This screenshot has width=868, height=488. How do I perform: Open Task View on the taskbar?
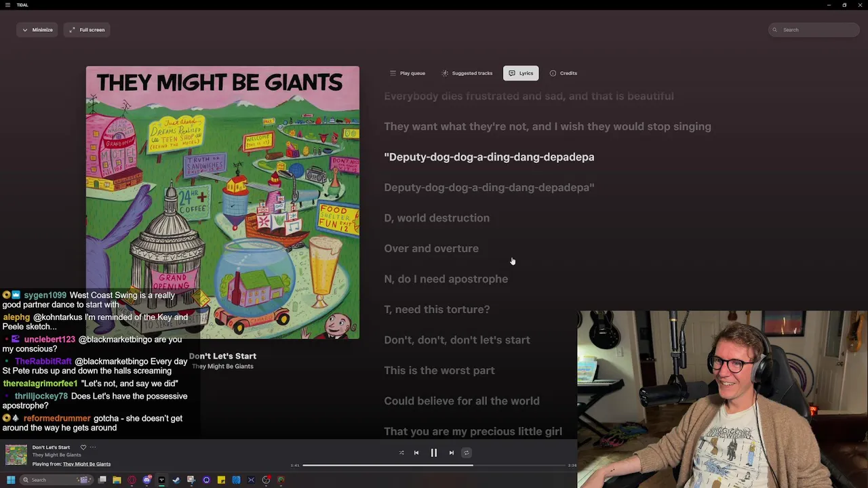coord(102,480)
